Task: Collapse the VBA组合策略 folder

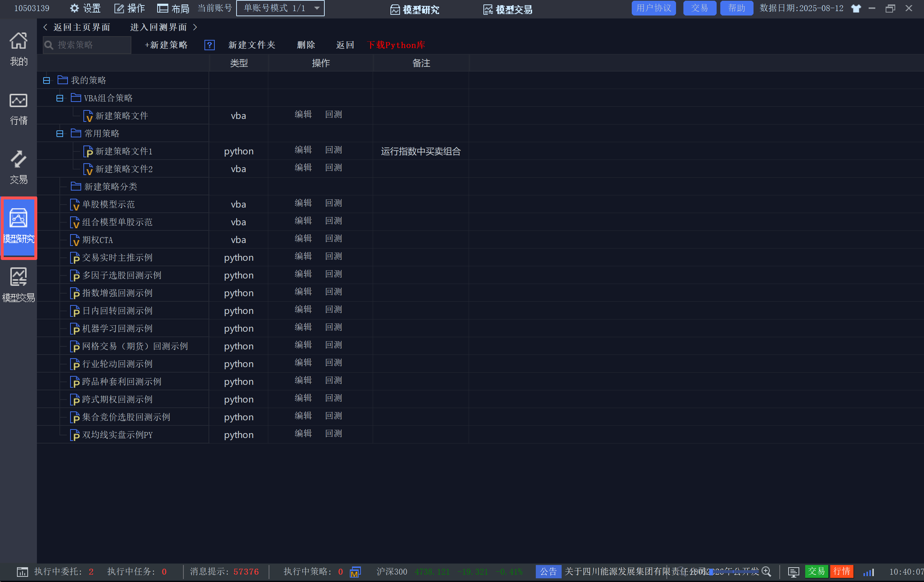Action: pyautogui.click(x=60, y=98)
